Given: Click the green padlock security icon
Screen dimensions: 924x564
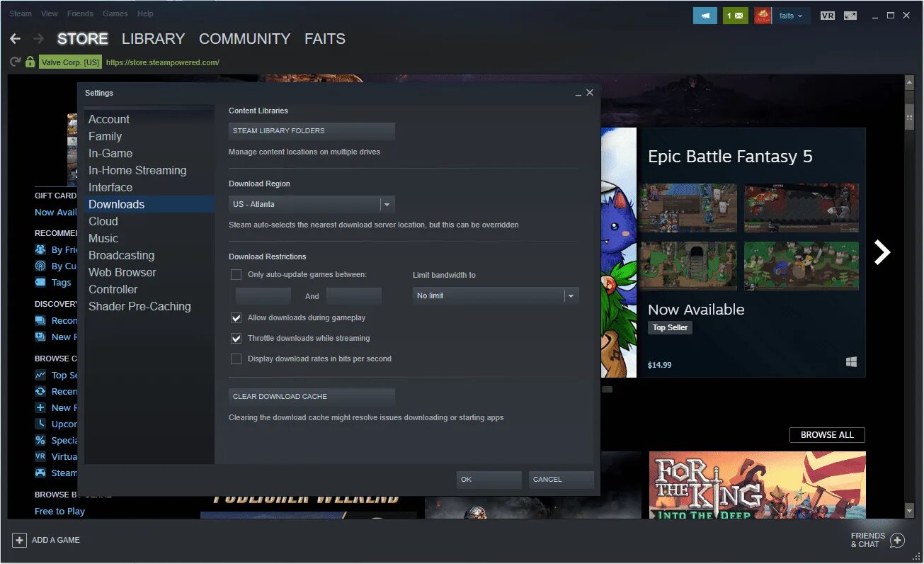Looking at the screenshot, I should click(30, 62).
